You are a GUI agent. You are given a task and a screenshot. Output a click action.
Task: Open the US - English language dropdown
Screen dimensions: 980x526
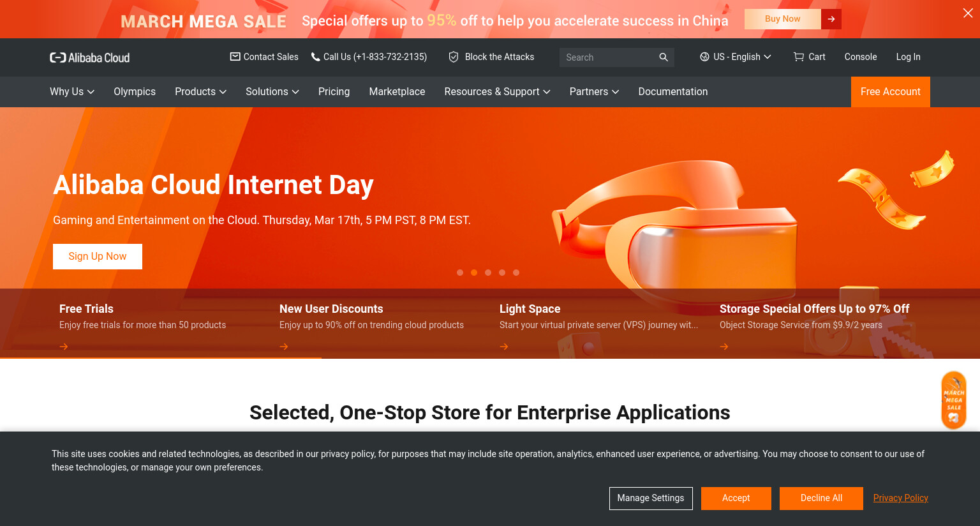coord(736,57)
